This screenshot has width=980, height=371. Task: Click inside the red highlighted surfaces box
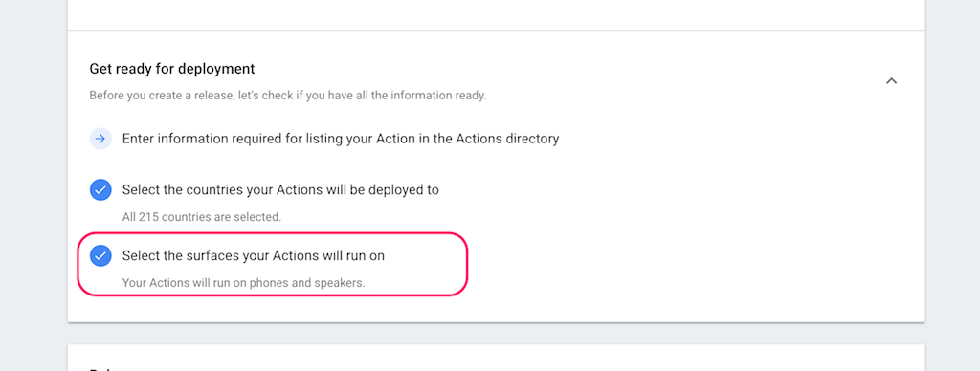(x=272, y=264)
